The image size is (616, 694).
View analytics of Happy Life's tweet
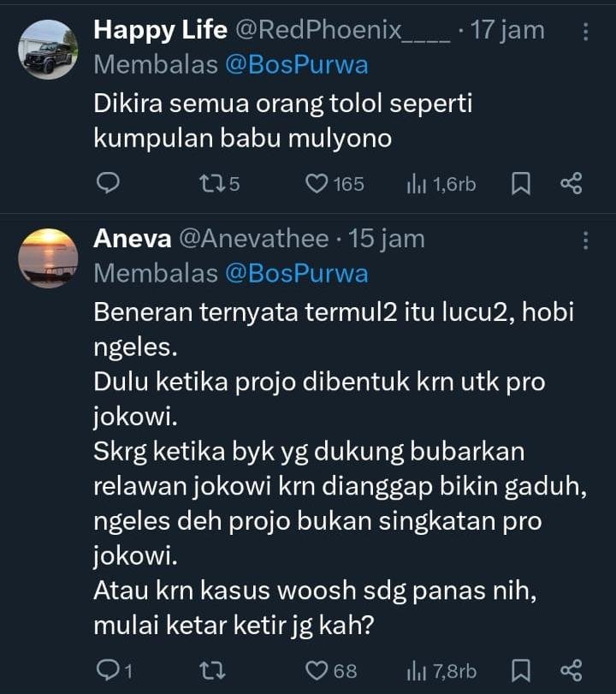(x=417, y=184)
